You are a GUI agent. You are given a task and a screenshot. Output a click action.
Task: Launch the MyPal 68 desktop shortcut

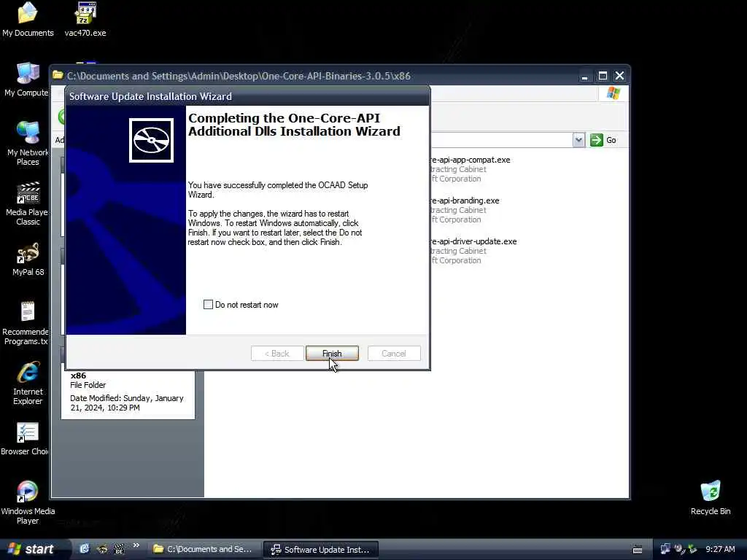tap(28, 259)
